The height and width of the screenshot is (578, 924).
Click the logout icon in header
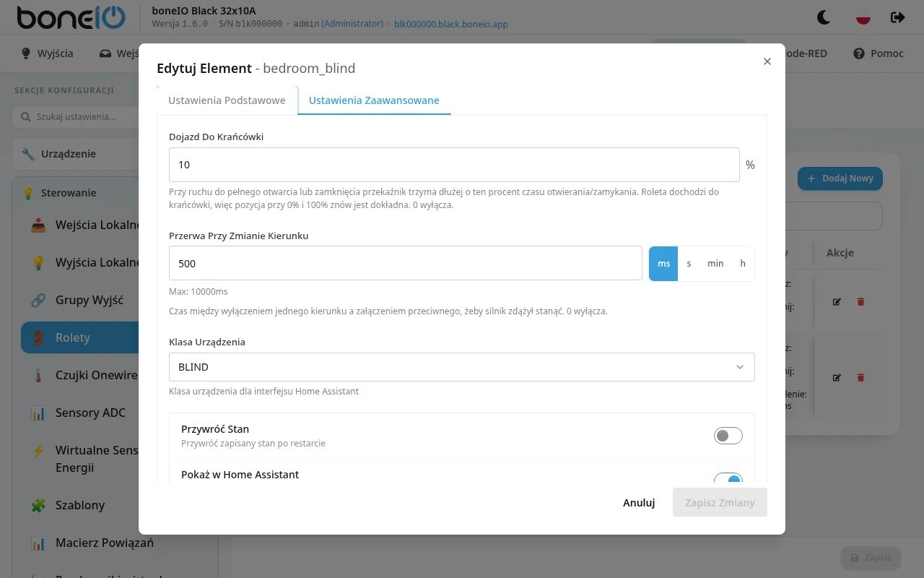pos(897,17)
